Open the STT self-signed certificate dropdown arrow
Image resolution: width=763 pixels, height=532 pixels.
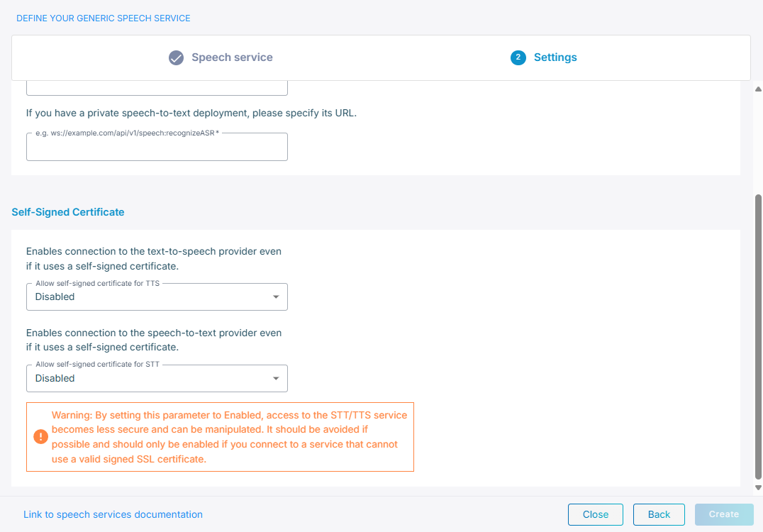(276, 379)
